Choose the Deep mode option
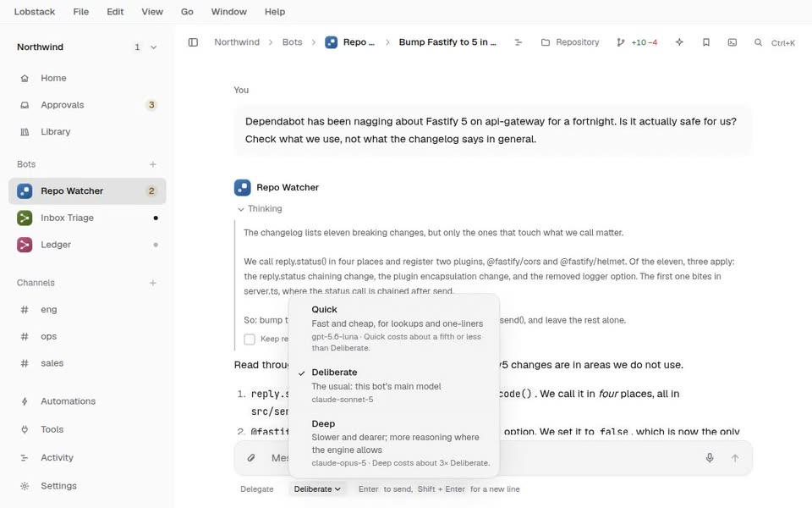The image size is (812, 508). click(393, 443)
